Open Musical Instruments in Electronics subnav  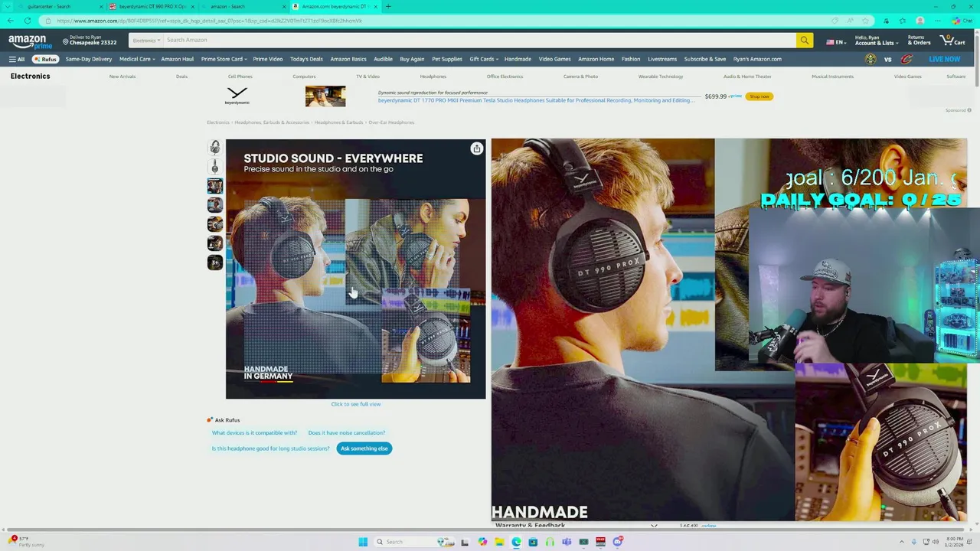point(832,77)
